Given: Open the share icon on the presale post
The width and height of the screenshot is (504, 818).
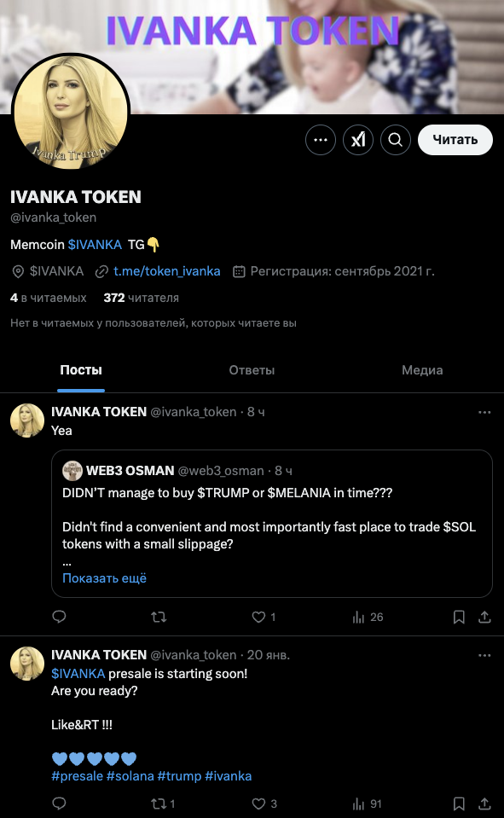Looking at the screenshot, I should (484, 803).
